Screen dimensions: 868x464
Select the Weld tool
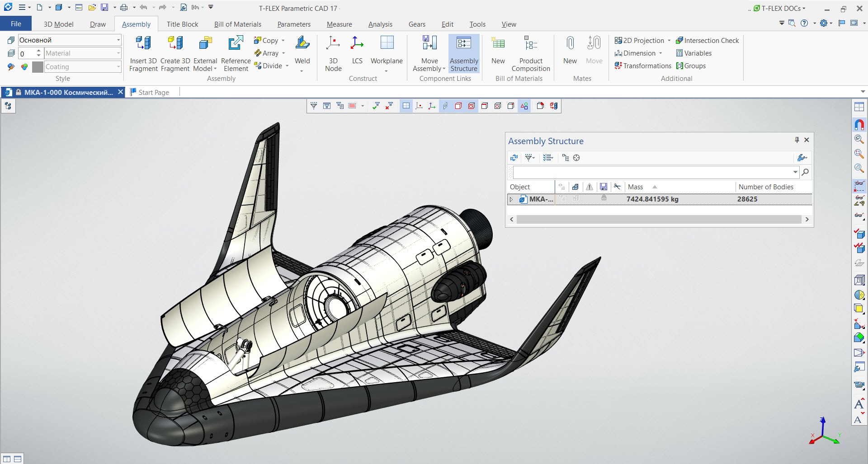[302, 53]
